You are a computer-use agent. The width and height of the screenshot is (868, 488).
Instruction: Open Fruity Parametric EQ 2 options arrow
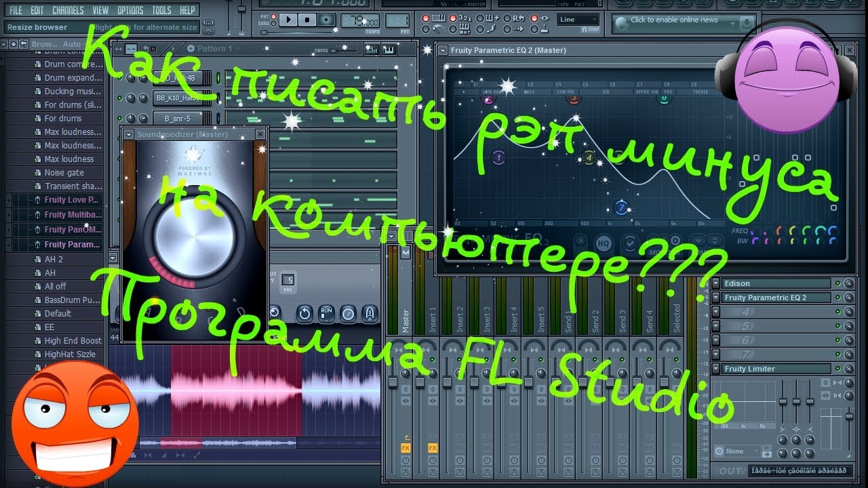point(443,50)
